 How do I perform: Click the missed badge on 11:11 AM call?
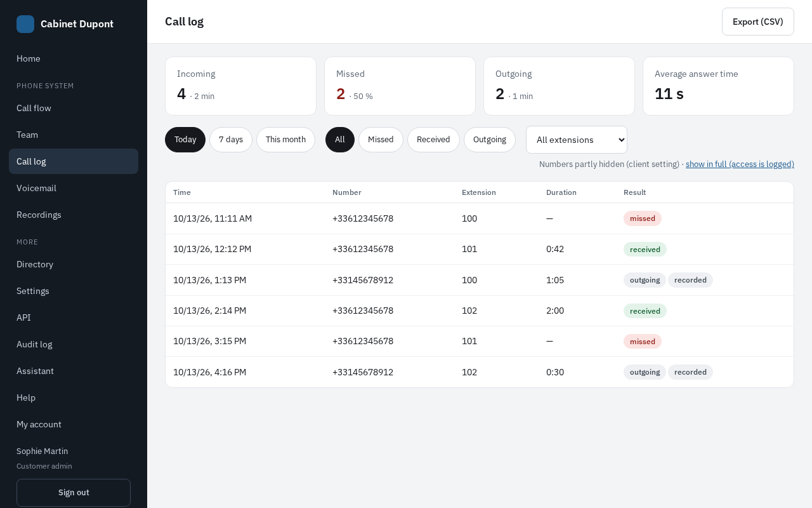[643, 218]
